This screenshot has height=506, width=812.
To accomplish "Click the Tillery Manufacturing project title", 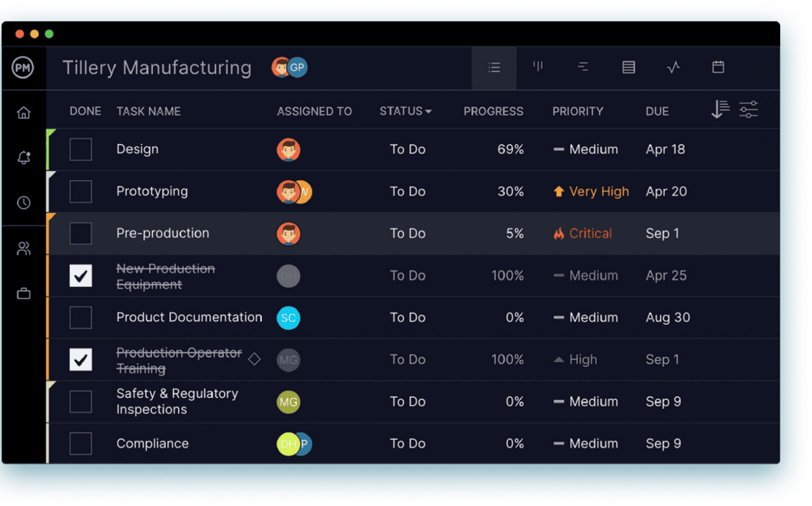I will [157, 68].
